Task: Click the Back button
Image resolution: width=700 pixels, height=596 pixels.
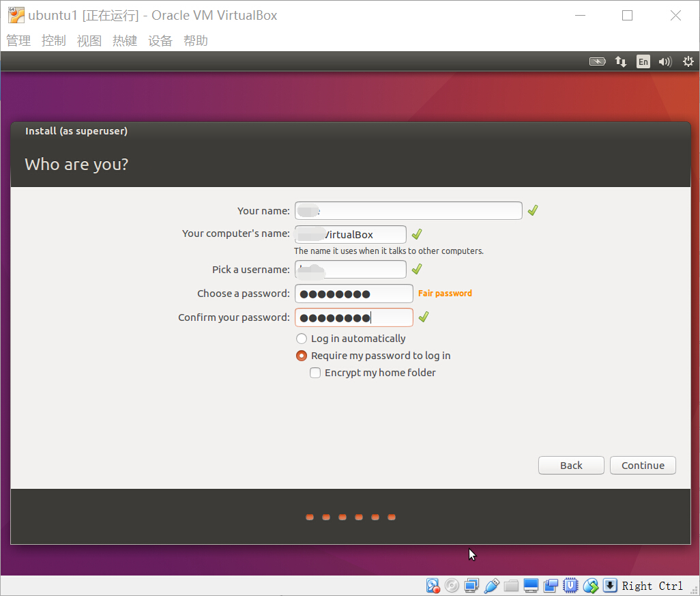Action: click(x=571, y=466)
